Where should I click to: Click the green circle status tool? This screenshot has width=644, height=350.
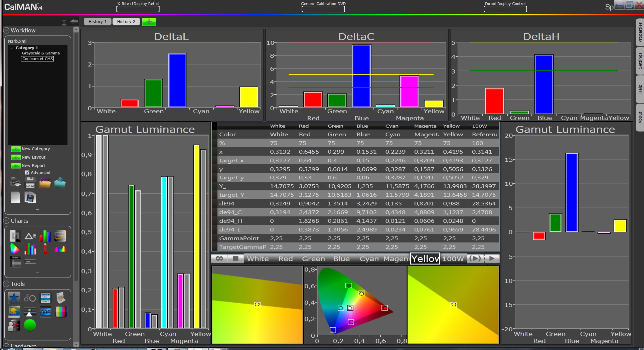[x=30, y=325]
